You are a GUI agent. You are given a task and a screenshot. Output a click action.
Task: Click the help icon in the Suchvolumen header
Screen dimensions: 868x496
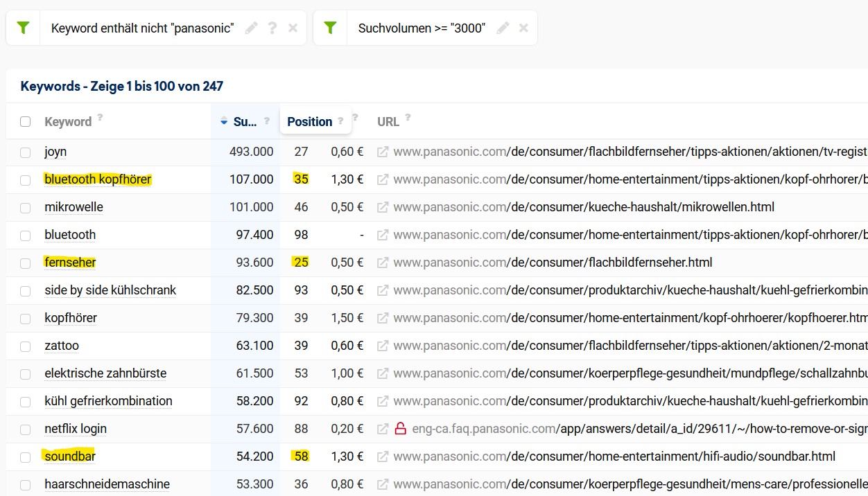point(267,121)
